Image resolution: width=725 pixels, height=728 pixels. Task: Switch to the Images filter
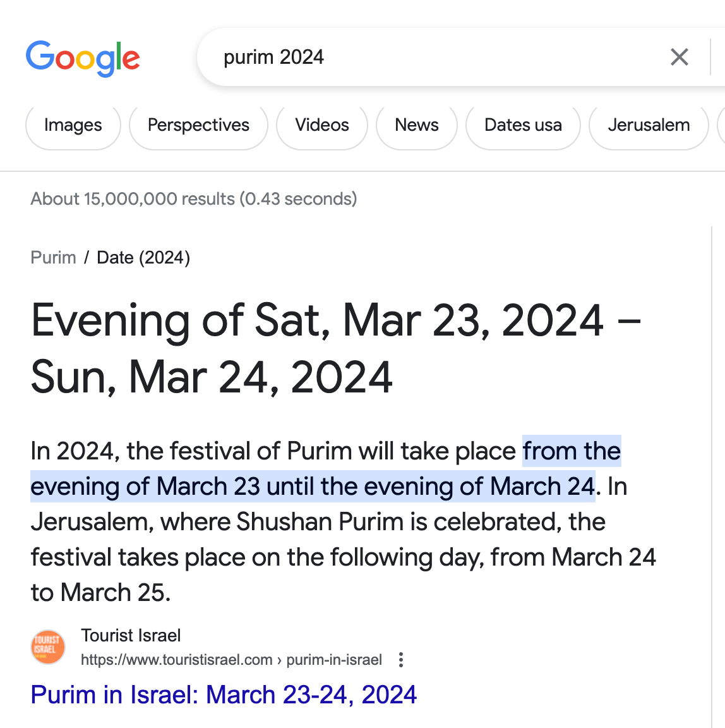pos(73,126)
